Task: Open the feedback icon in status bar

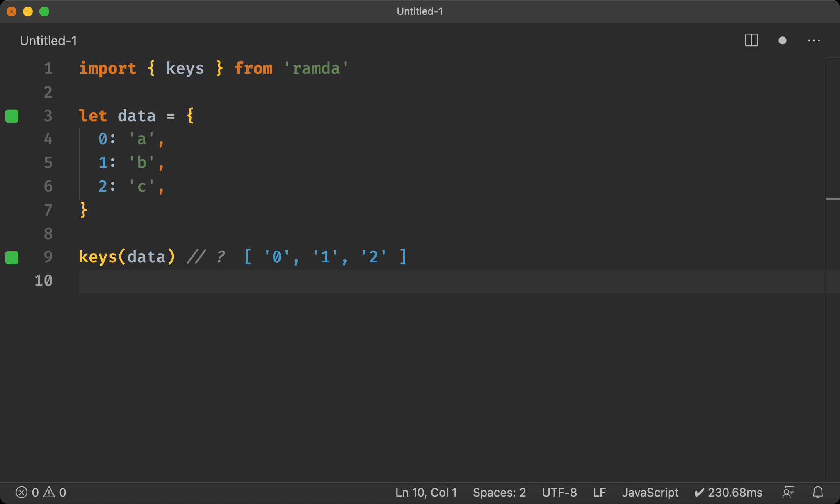Action: (788, 492)
